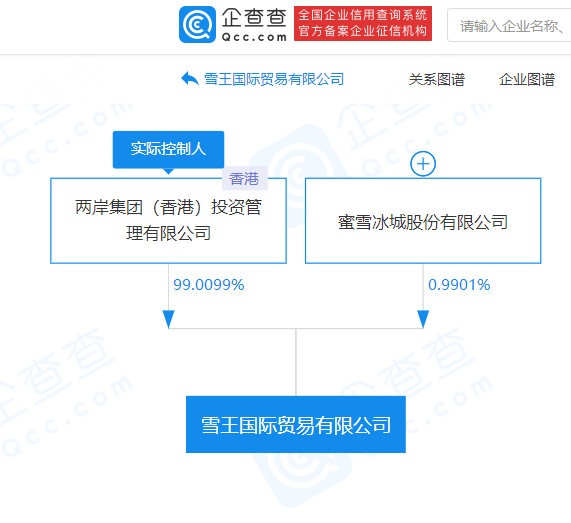Click the Qcc blue logo icon
This screenshot has width=571, height=523.
click(197, 24)
